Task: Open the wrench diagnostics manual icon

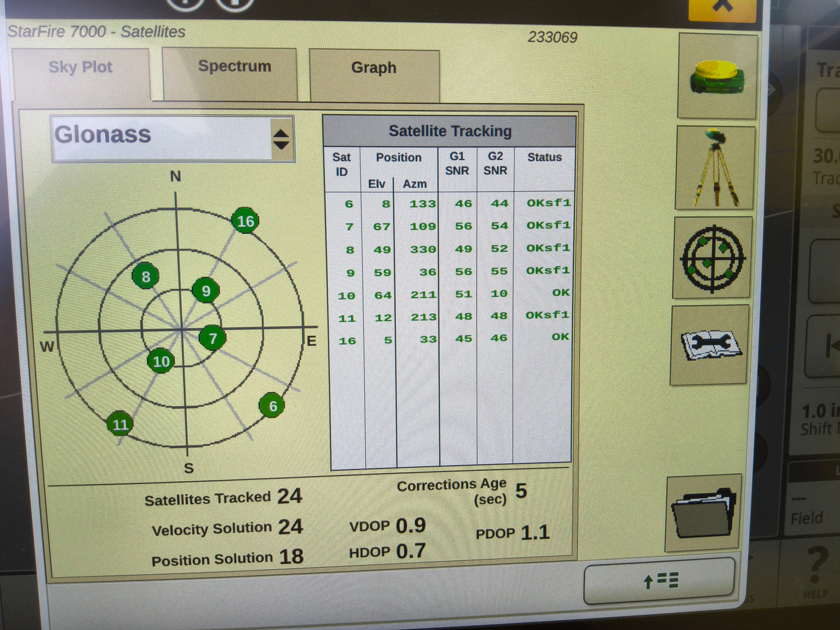Action: click(710, 345)
